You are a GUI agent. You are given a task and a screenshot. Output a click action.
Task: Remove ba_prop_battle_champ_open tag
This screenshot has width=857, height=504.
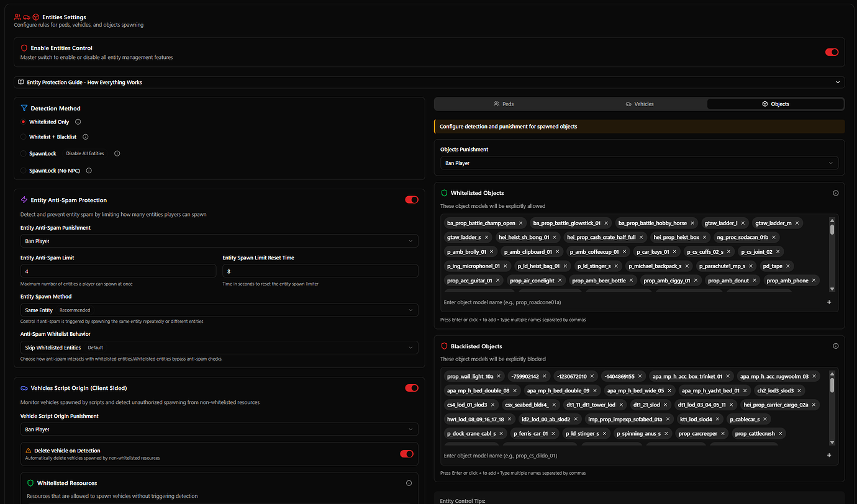click(521, 223)
